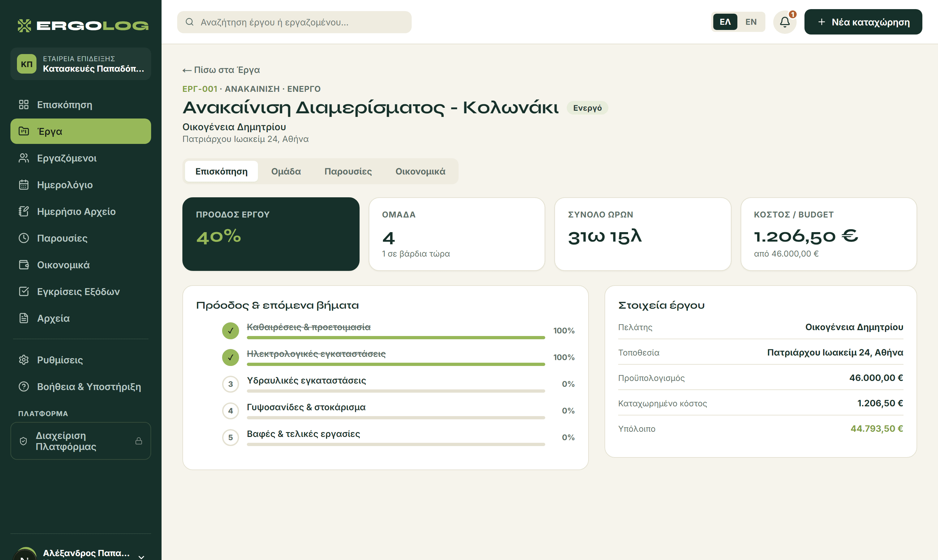Switch language to EN
The image size is (938, 560).
click(x=751, y=22)
